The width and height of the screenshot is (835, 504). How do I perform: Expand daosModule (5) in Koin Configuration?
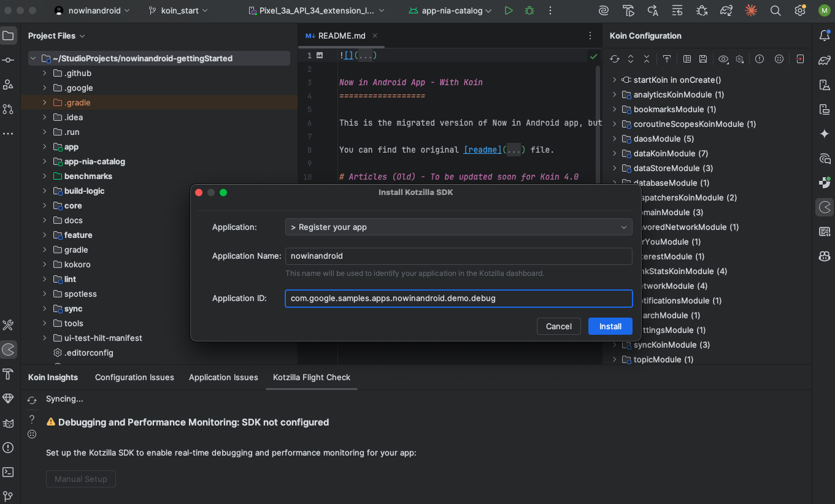click(614, 139)
